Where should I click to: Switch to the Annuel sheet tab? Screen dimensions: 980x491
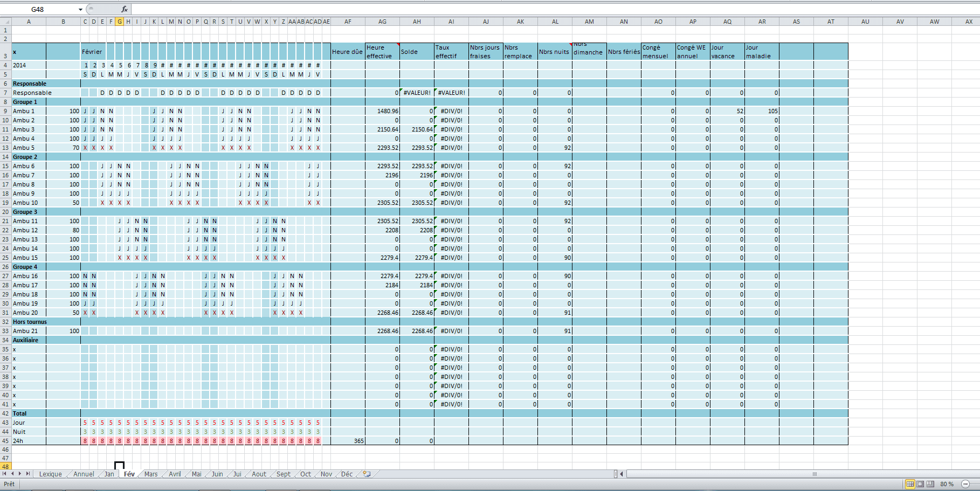[x=84, y=474]
